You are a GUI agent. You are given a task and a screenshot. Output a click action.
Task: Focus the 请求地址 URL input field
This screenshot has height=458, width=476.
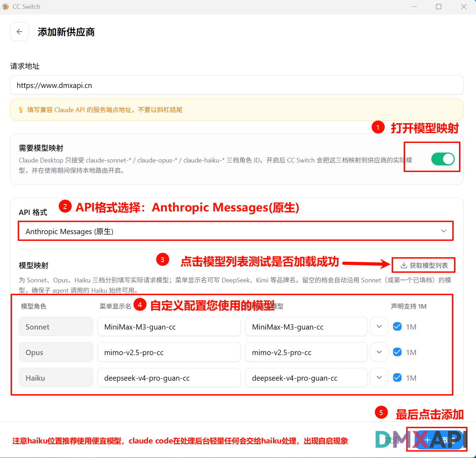(x=237, y=85)
